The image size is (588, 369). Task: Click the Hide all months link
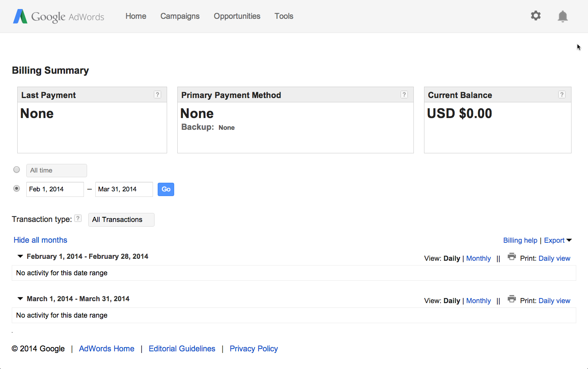pyautogui.click(x=40, y=240)
